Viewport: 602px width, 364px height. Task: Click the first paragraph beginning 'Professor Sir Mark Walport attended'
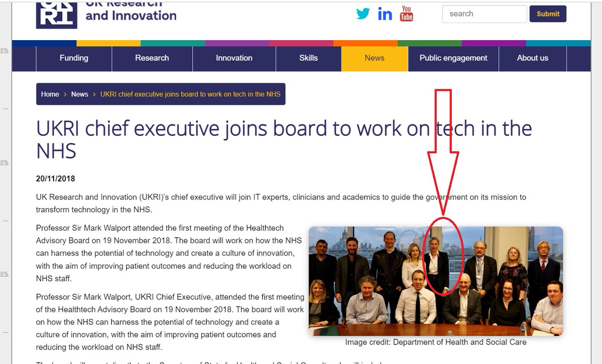pyautogui.click(x=170, y=253)
